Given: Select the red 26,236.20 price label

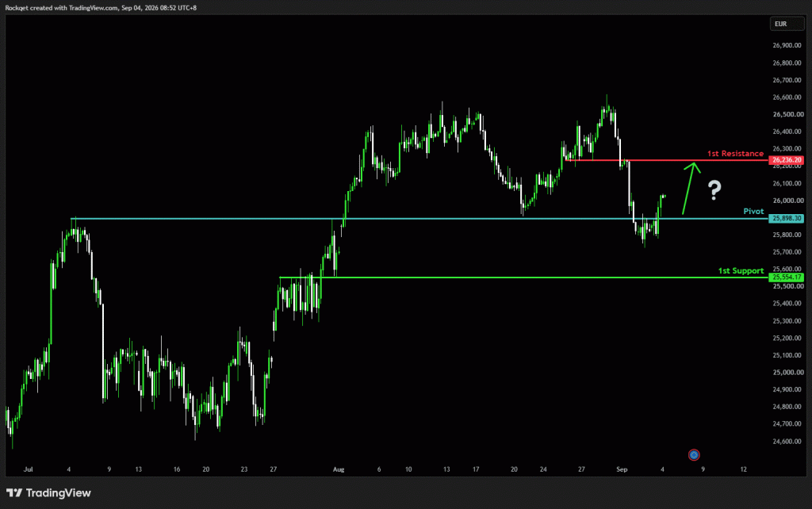Looking at the screenshot, I should (x=787, y=160).
